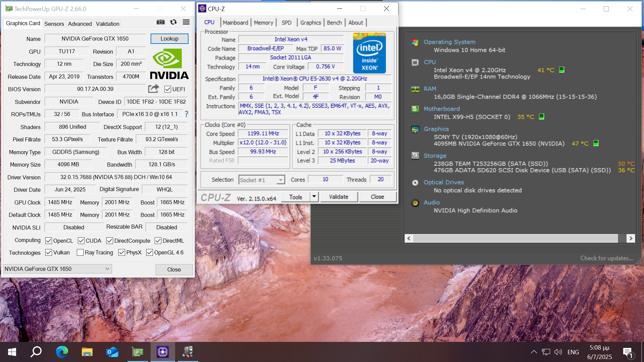The image size is (644, 362).
Task: Click the BIOS share/export arrow icon
Action: [154, 88]
